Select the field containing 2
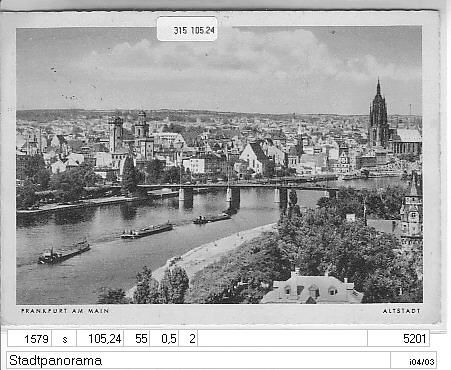The width and height of the screenshot is (451, 370). [188, 339]
